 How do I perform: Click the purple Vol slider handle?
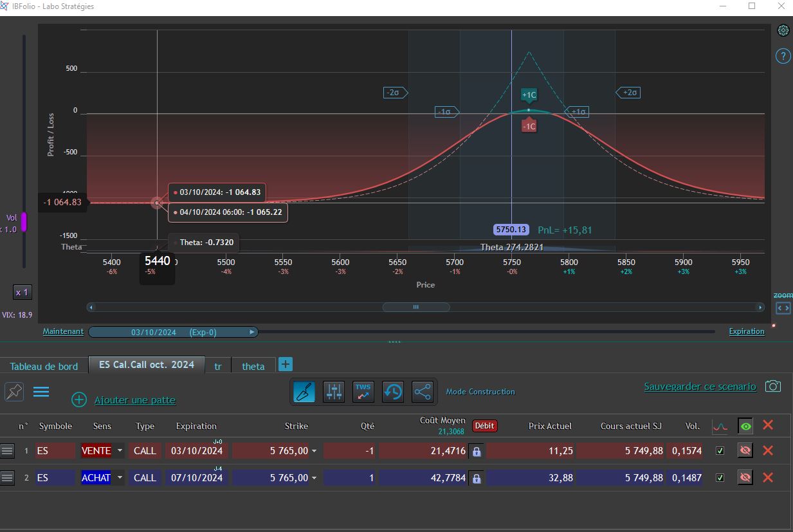tap(24, 222)
